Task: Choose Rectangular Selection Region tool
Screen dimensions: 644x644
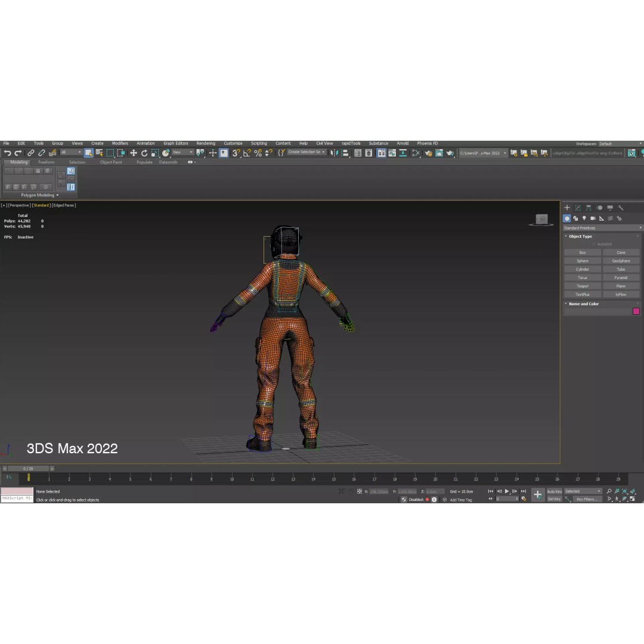Action: 110,153
